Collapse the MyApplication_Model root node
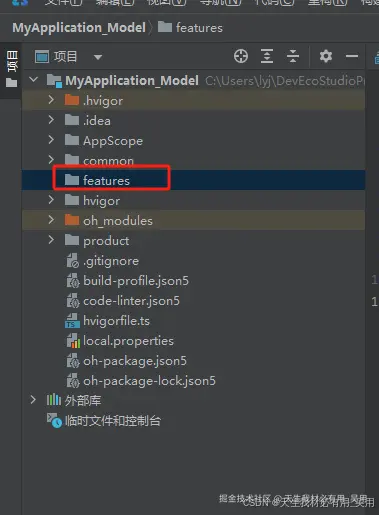The width and height of the screenshot is (379, 515). [34, 80]
